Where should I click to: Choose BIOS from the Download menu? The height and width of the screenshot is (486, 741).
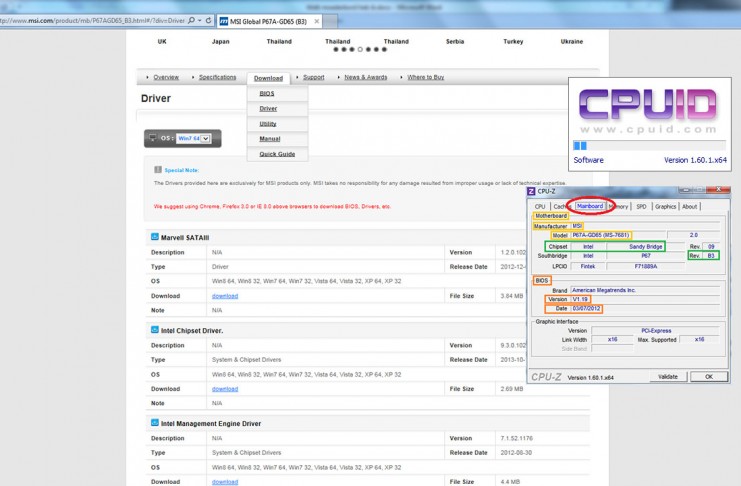(267, 94)
